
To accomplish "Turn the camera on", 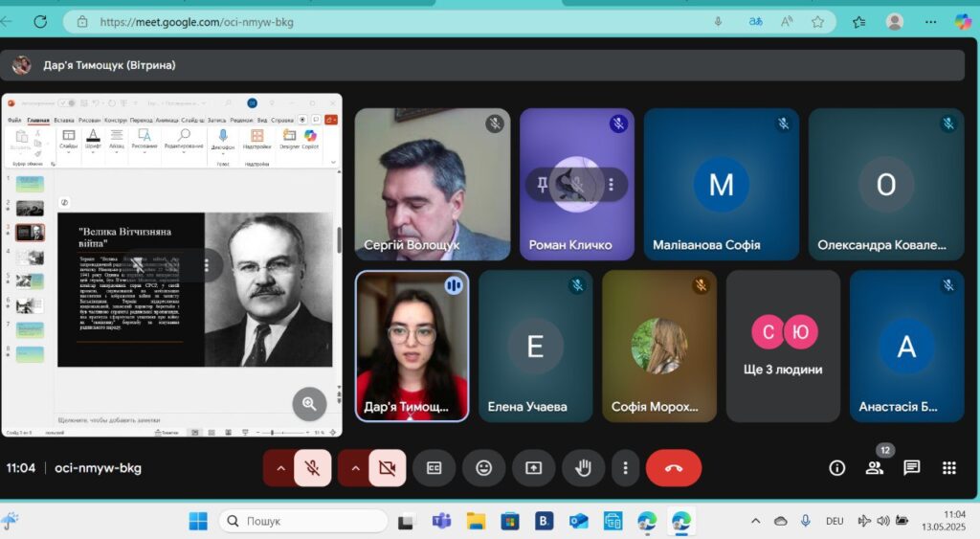I will [387, 468].
